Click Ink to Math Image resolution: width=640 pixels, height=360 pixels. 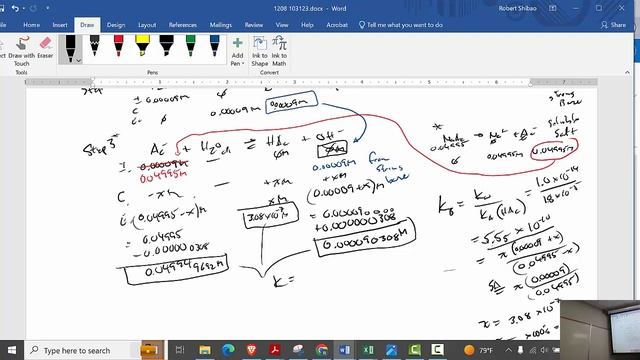279,52
